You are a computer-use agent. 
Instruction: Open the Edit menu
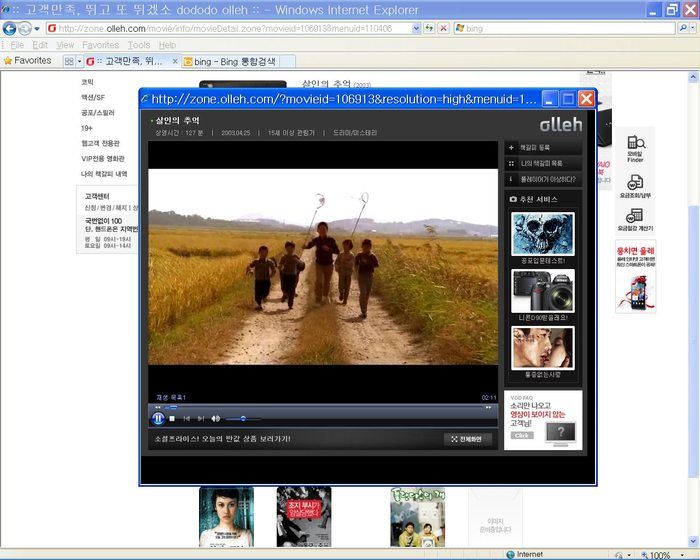[x=40, y=45]
